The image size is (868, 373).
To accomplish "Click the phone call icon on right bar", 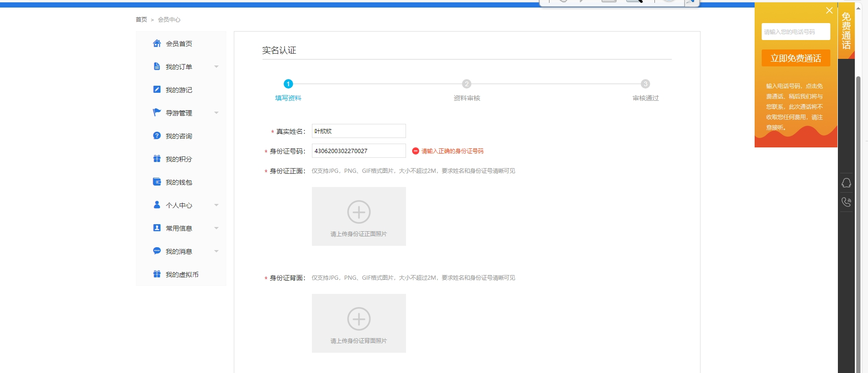I will coord(846,202).
